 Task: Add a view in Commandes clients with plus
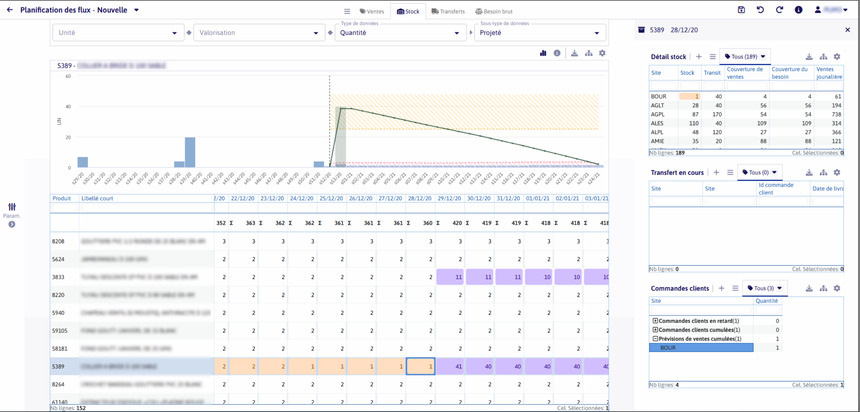(721, 288)
